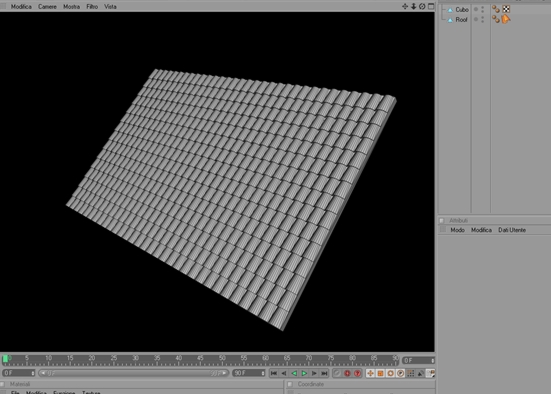This screenshot has width=551, height=394.
Task: Toggle Cubo visibility dots
Action: 482,9
